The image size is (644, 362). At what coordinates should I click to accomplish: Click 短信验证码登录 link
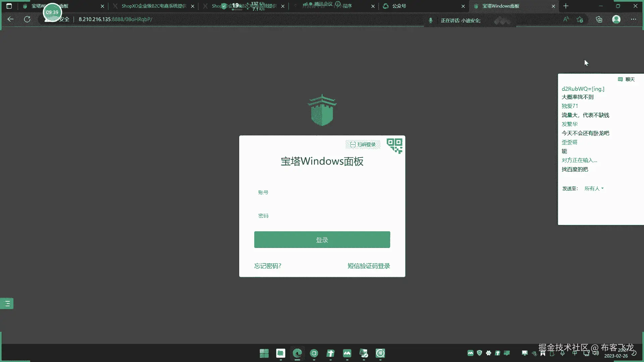tap(369, 266)
